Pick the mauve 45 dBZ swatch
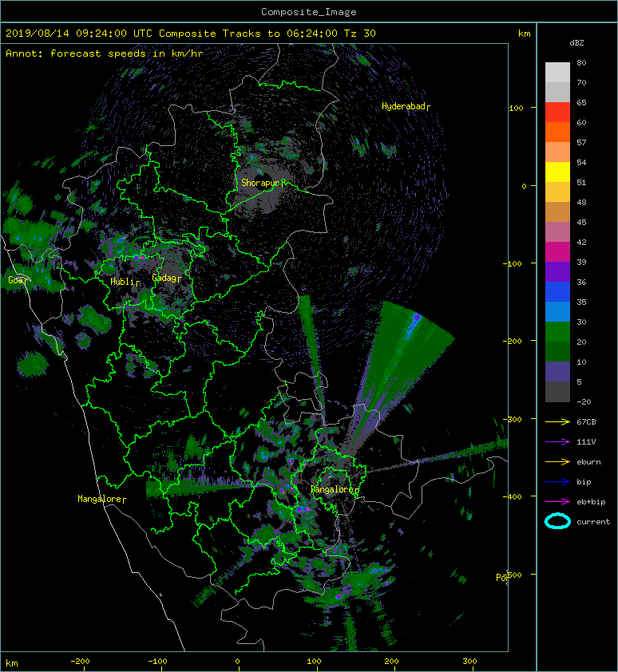 [x=557, y=232]
